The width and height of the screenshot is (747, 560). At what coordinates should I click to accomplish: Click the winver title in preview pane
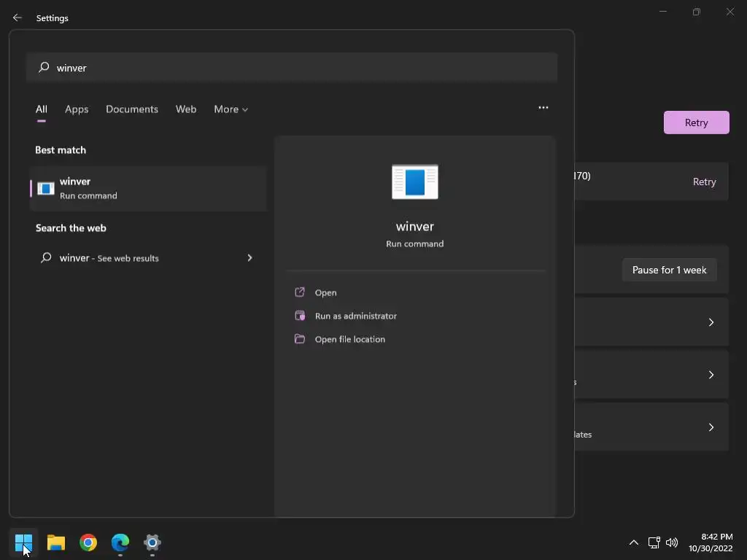tap(415, 226)
